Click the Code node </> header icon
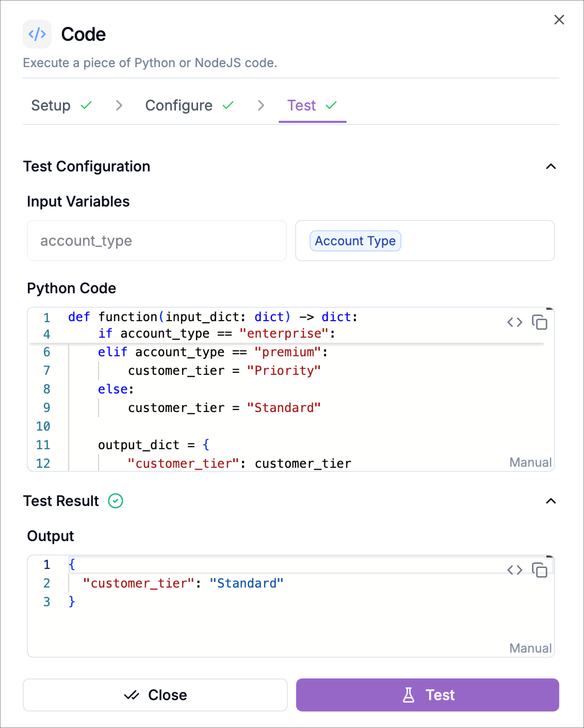 point(37,34)
